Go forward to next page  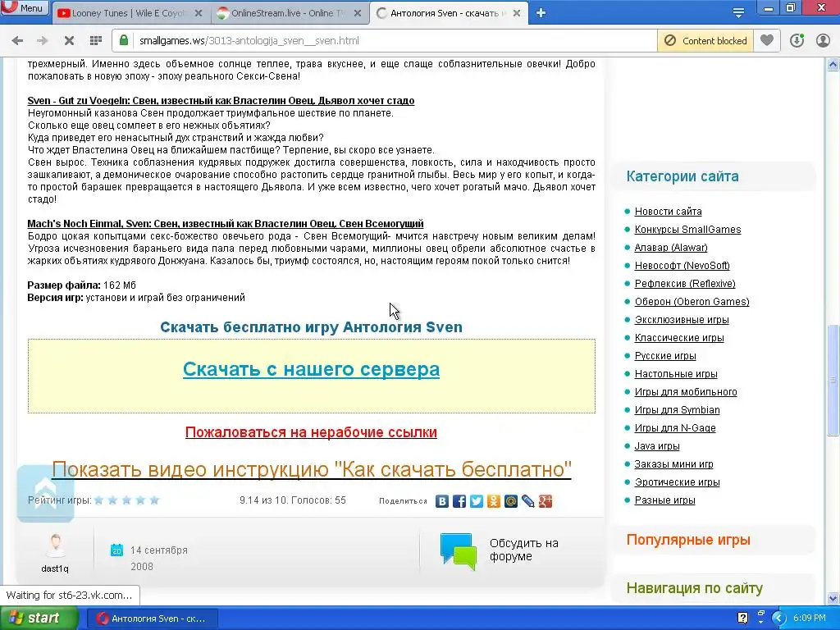point(43,41)
